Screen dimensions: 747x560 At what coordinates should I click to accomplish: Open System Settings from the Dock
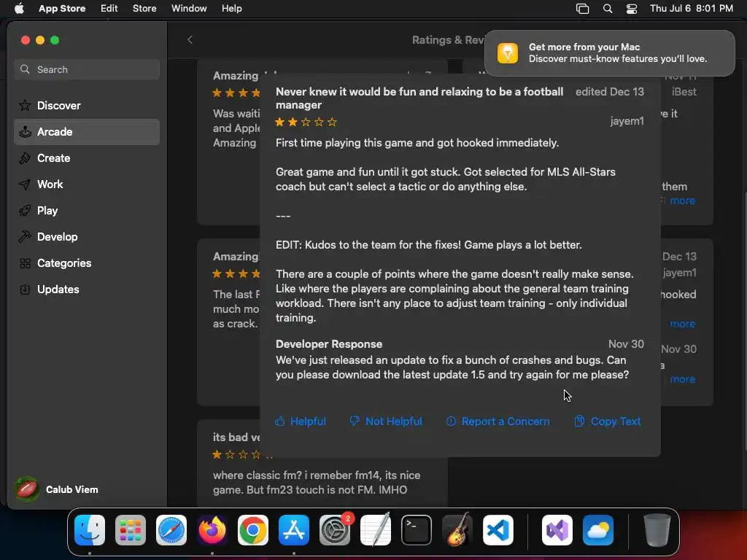[x=335, y=530]
